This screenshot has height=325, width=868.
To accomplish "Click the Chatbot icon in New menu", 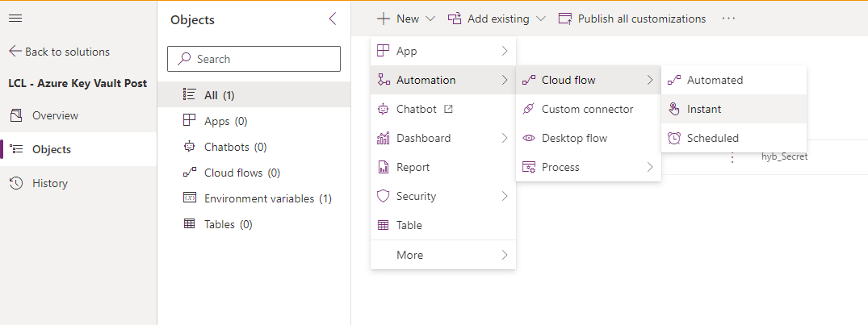I will [x=384, y=109].
